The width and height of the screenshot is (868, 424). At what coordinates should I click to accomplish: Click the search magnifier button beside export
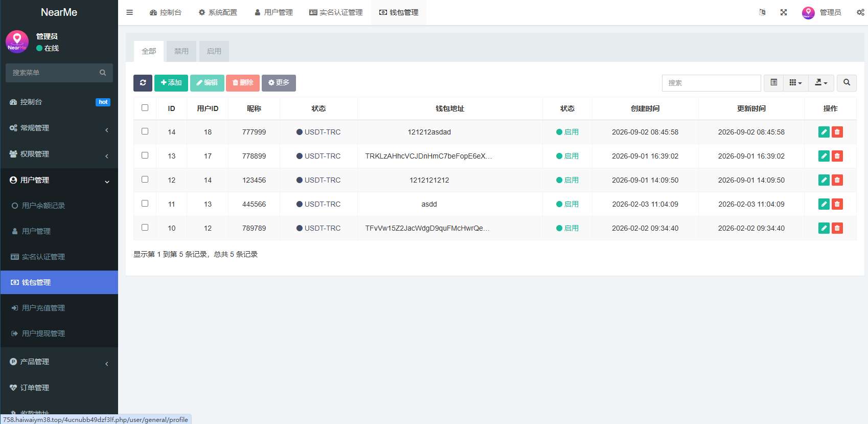click(x=847, y=83)
